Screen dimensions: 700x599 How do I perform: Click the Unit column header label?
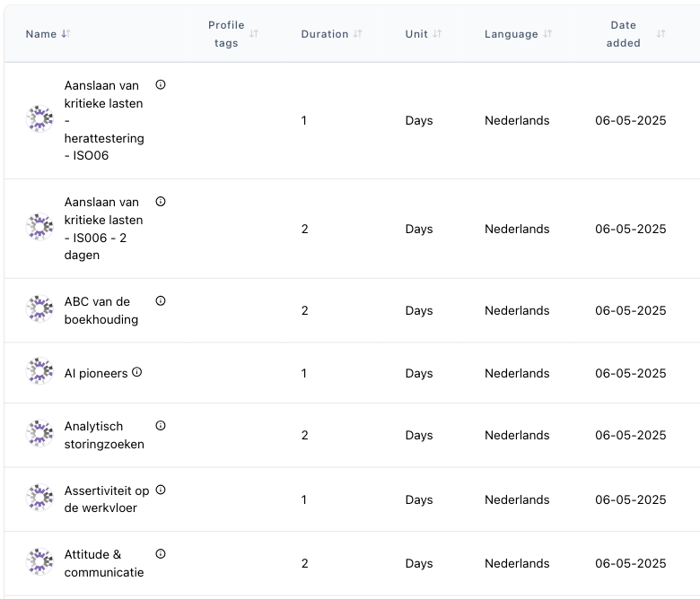coord(416,34)
